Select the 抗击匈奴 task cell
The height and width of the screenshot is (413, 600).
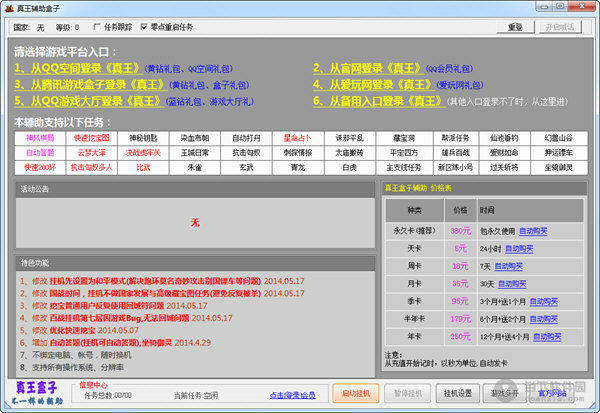[x=246, y=153]
